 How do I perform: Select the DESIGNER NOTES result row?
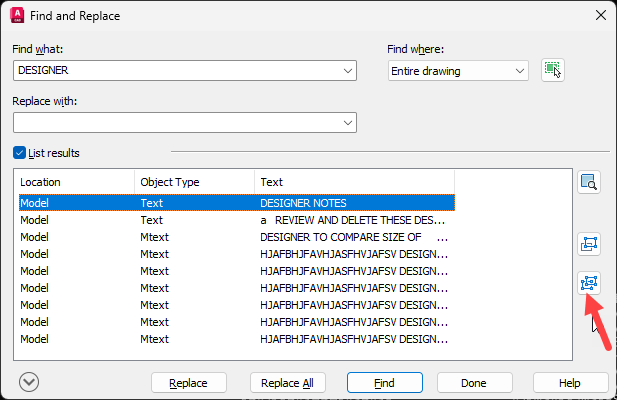click(237, 203)
